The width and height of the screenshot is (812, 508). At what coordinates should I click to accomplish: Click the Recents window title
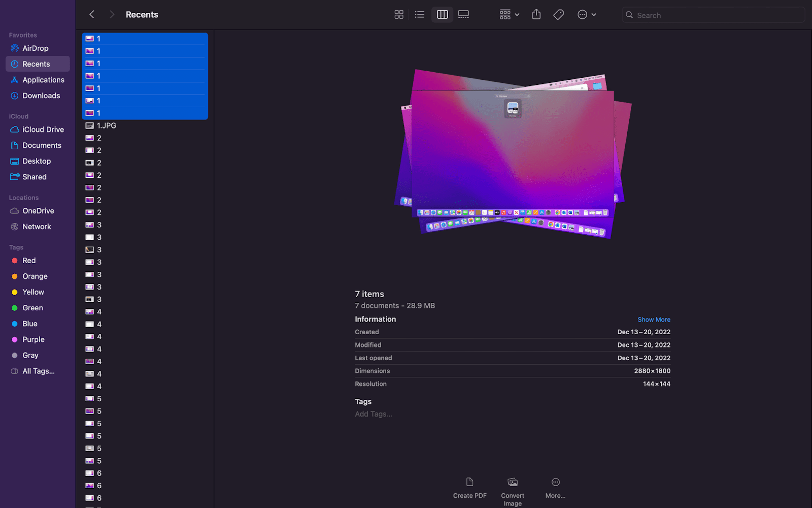pyautogui.click(x=142, y=15)
